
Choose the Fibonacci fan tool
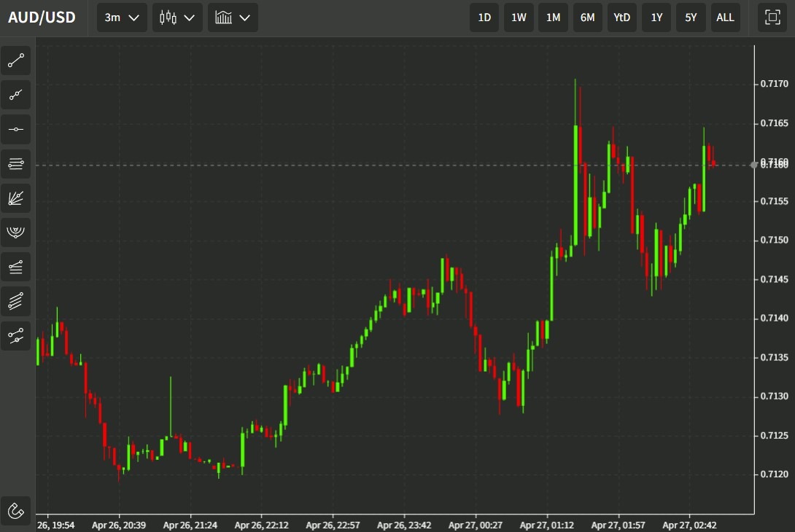(16, 198)
